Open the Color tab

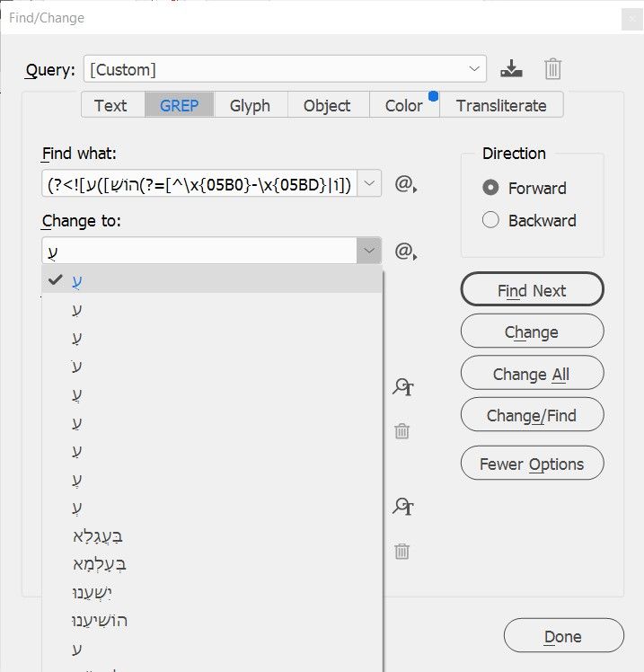(403, 105)
